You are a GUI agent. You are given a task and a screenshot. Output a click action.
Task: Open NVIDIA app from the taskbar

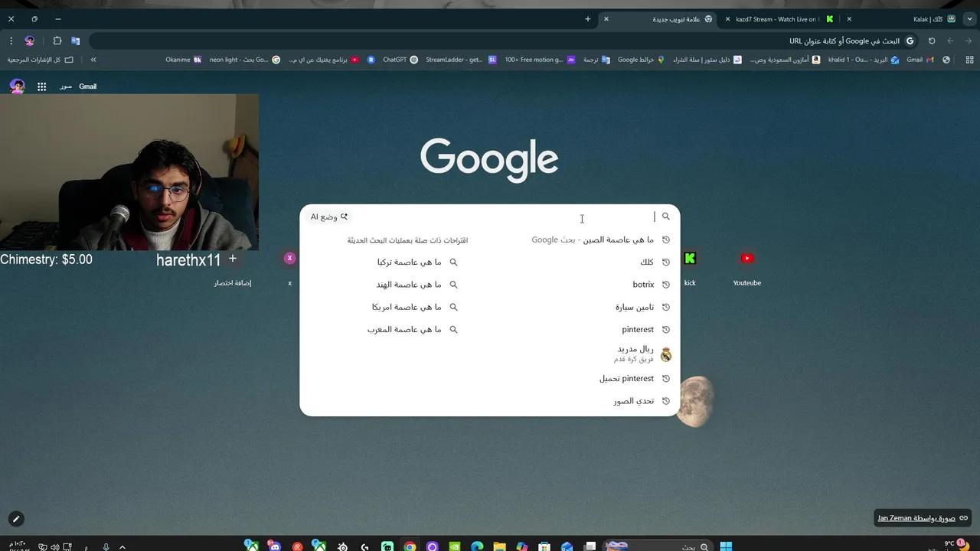click(x=455, y=546)
